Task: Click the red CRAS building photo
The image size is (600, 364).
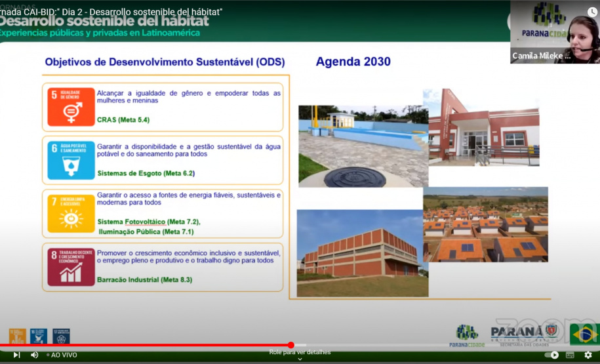Action: click(x=484, y=127)
